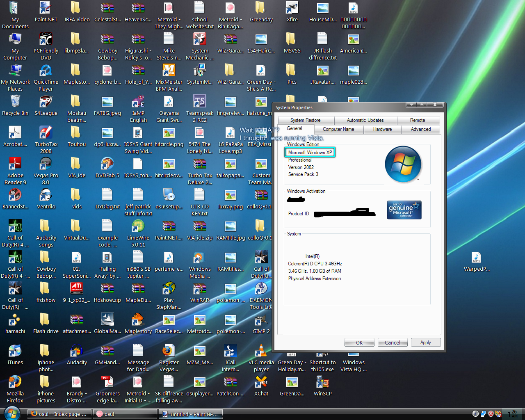
Task: Select the TurboTax 2008 icon
Action: (x=46, y=140)
